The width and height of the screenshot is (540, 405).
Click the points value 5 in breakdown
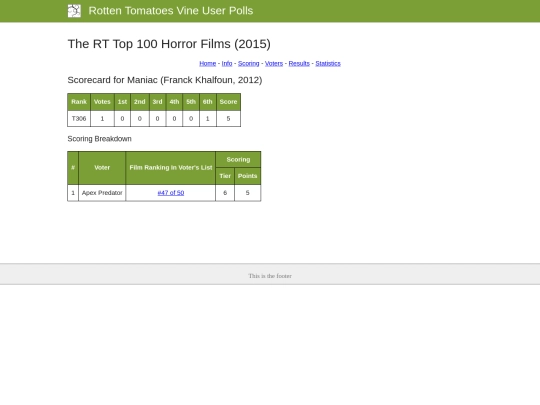[x=248, y=193]
